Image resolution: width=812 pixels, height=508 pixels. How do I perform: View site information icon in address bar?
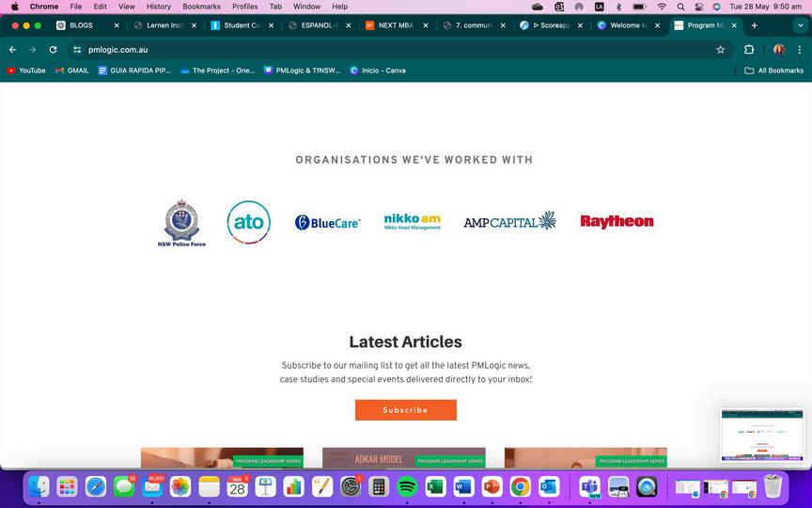(x=77, y=50)
